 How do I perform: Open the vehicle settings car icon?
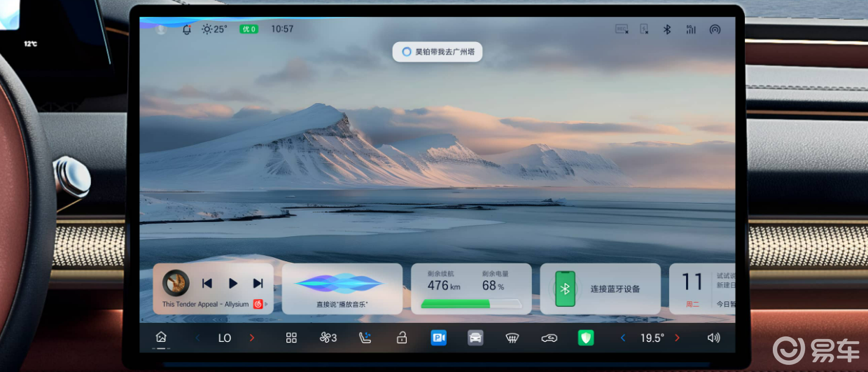click(x=475, y=338)
